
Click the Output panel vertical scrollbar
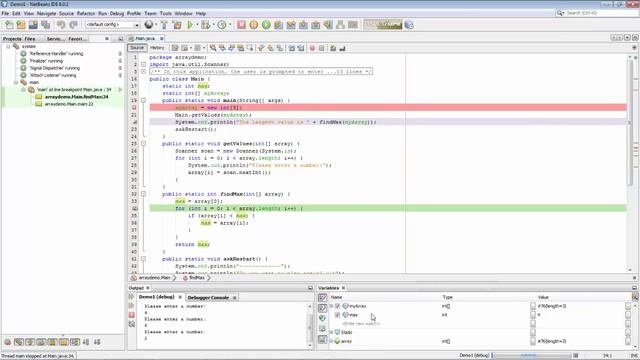click(310, 325)
